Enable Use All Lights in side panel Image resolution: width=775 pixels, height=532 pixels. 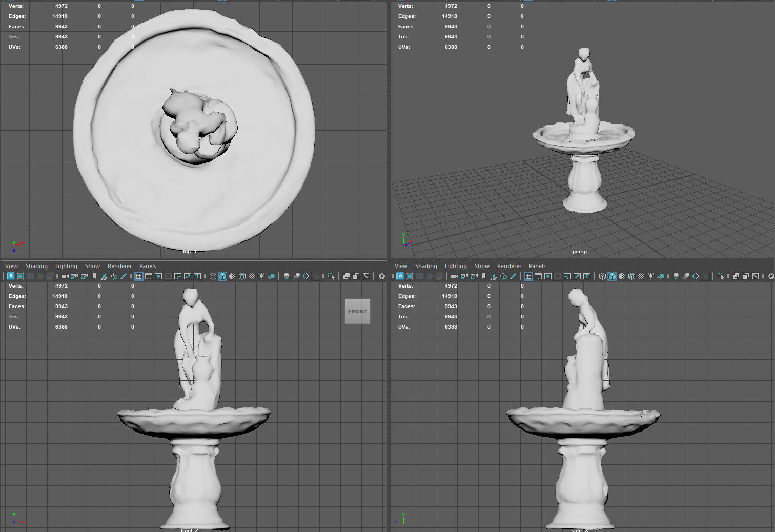(x=651, y=276)
